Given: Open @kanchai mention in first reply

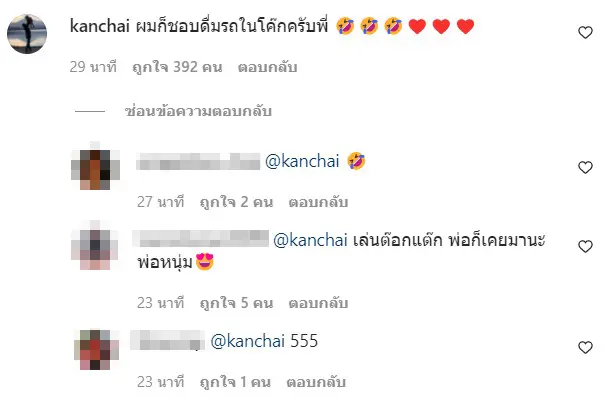Looking at the screenshot, I should 302,161.
